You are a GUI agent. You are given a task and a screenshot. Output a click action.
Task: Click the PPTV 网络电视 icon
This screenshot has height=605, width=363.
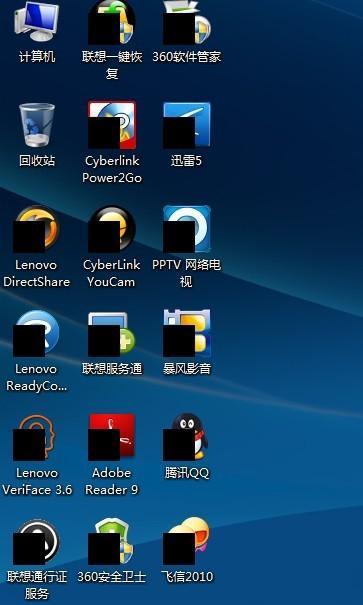coord(187,229)
